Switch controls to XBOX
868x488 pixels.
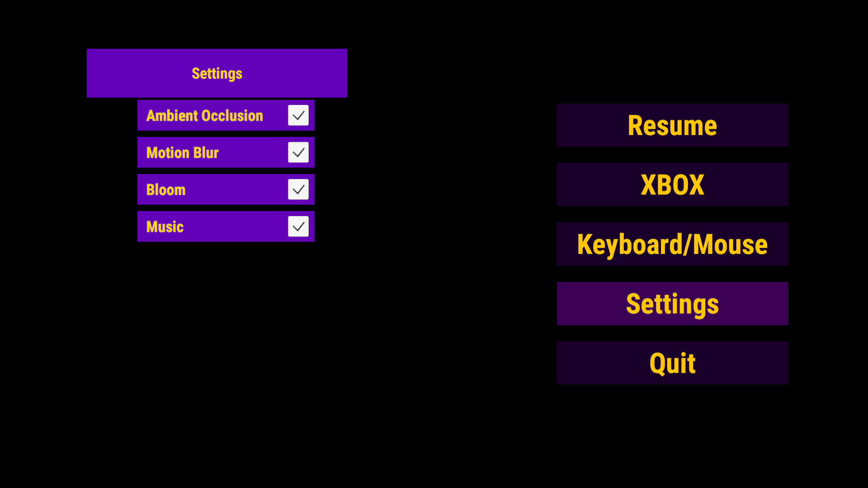pyautogui.click(x=673, y=184)
